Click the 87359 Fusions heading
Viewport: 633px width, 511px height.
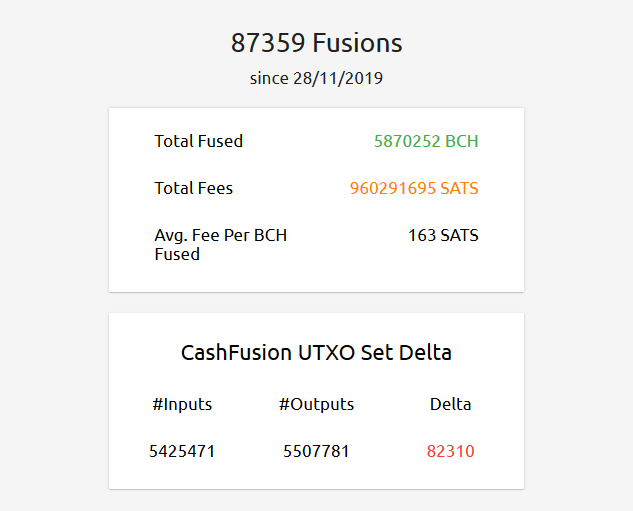(316, 43)
